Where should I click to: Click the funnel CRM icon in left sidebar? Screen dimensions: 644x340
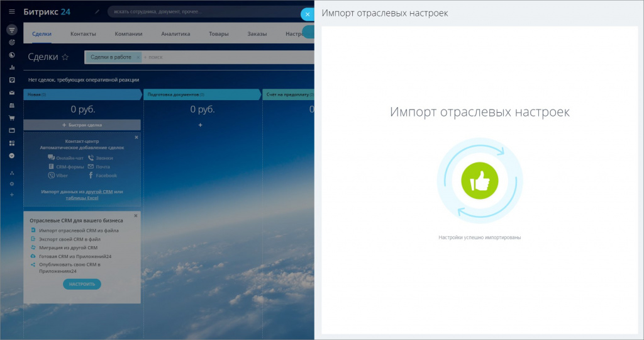[x=12, y=30]
